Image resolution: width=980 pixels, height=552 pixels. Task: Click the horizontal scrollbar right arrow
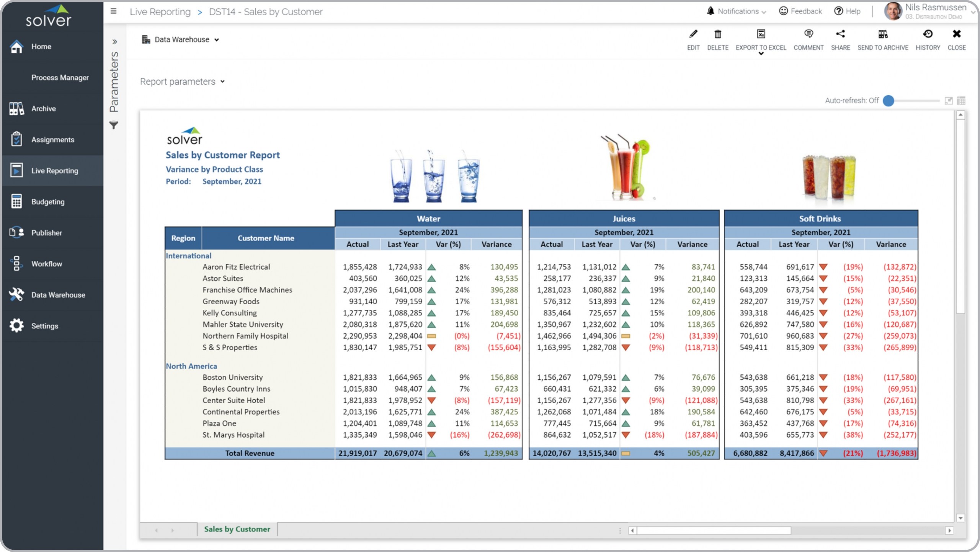(949, 531)
